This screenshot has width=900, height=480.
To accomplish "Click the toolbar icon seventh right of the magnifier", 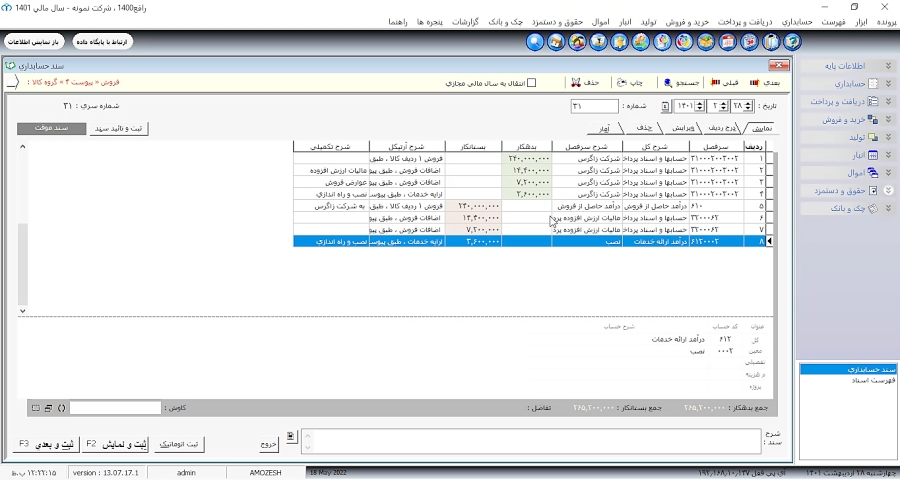I will coord(685,42).
